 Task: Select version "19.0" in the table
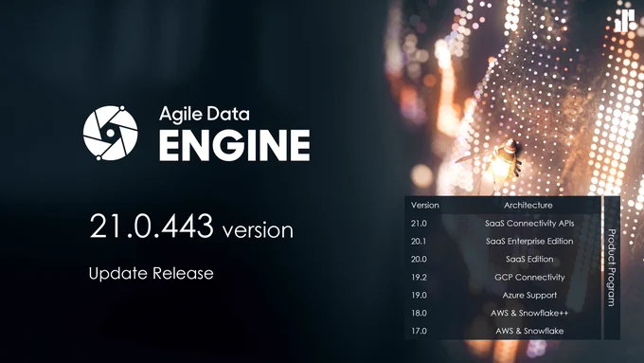click(419, 295)
